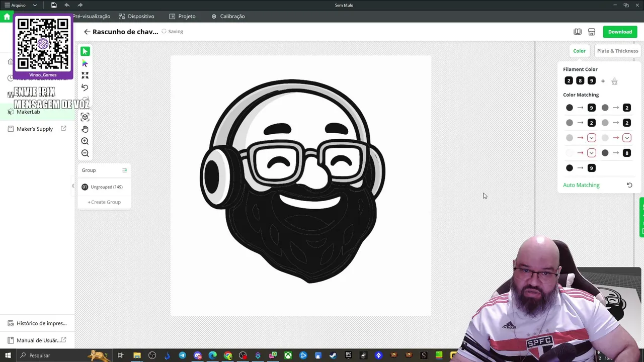Image resolution: width=644 pixels, height=362 pixels.
Task: Open Xbox app in the taskbar
Action: tap(288, 355)
